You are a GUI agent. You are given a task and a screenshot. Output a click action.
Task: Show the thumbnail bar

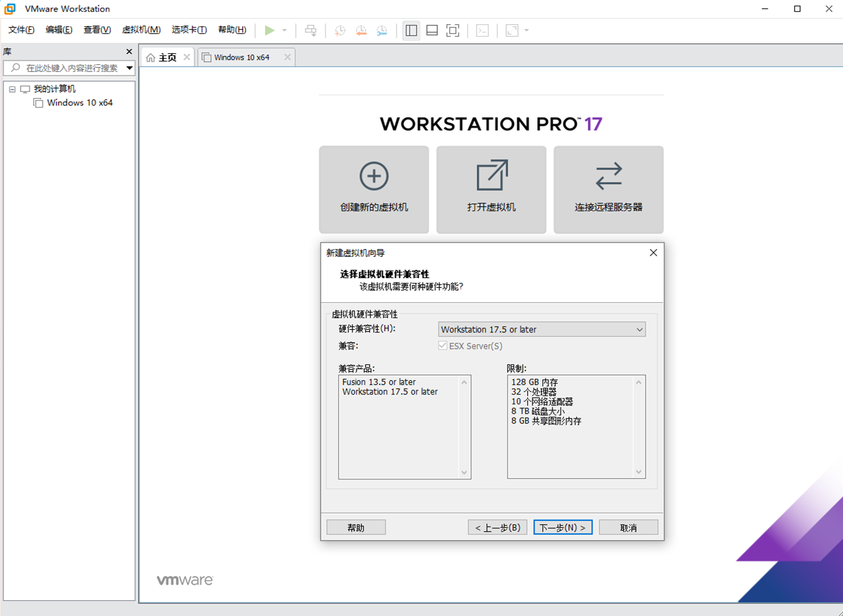pyautogui.click(x=432, y=30)
